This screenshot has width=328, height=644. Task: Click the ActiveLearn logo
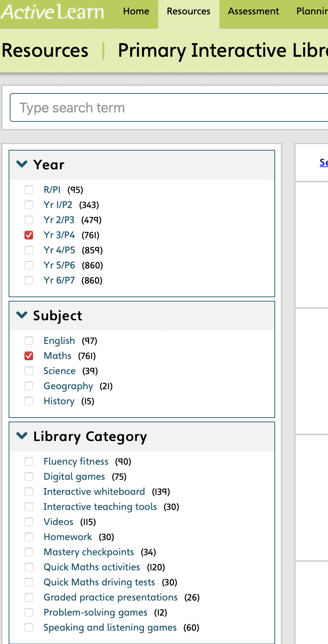click(52, 11)
